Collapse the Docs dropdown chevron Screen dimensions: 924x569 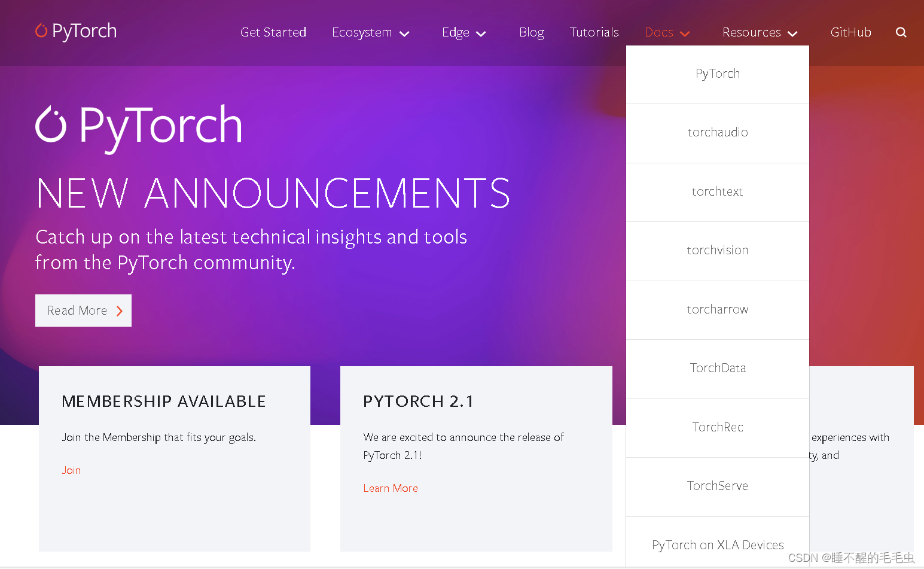tap(685, 34)
